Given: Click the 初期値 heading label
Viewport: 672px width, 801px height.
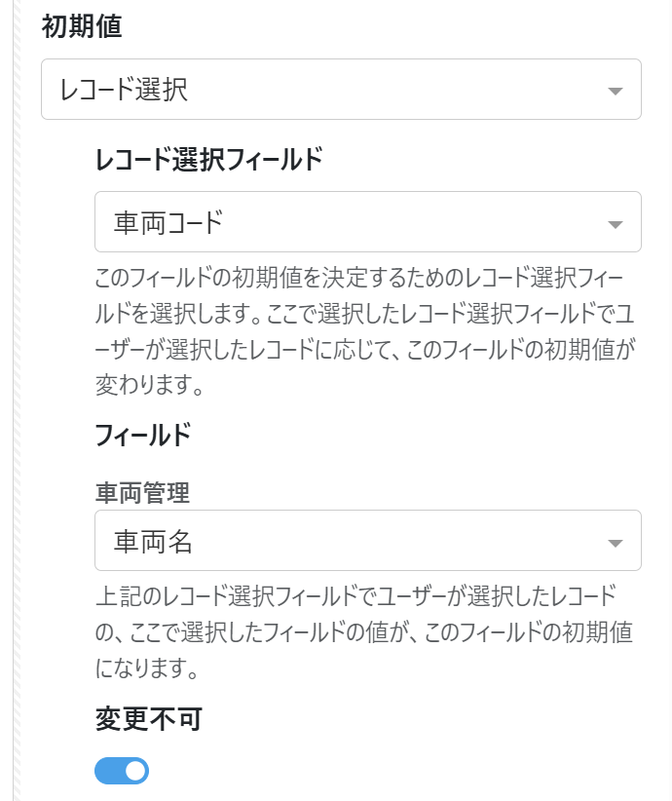Looking at the screenshot, I should (x=82, y=27).
